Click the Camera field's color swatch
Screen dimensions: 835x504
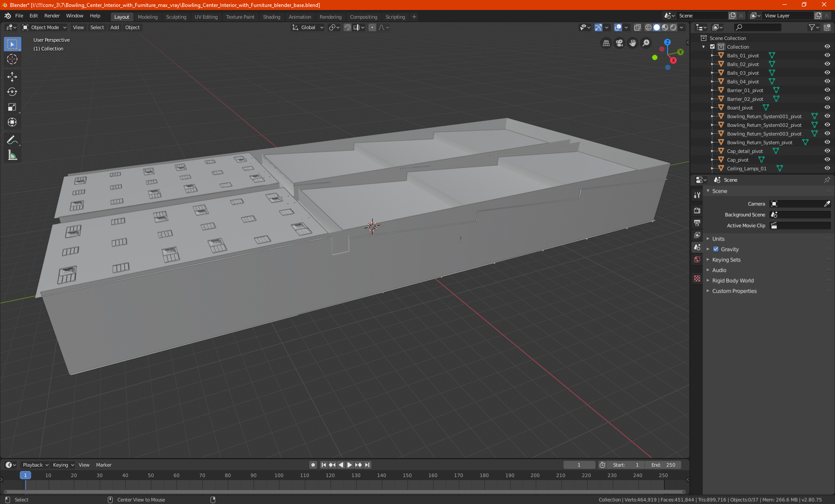click(x=774, y=204)
